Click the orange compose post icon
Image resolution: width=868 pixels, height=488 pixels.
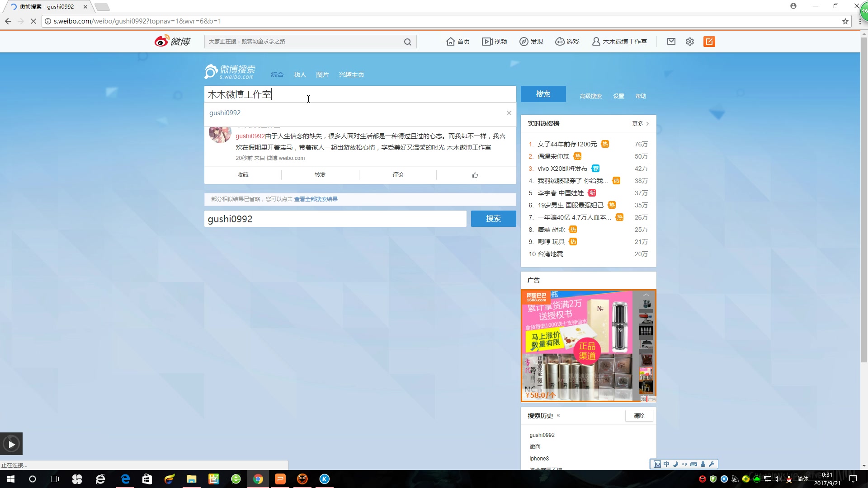click(x=709, y=42)
